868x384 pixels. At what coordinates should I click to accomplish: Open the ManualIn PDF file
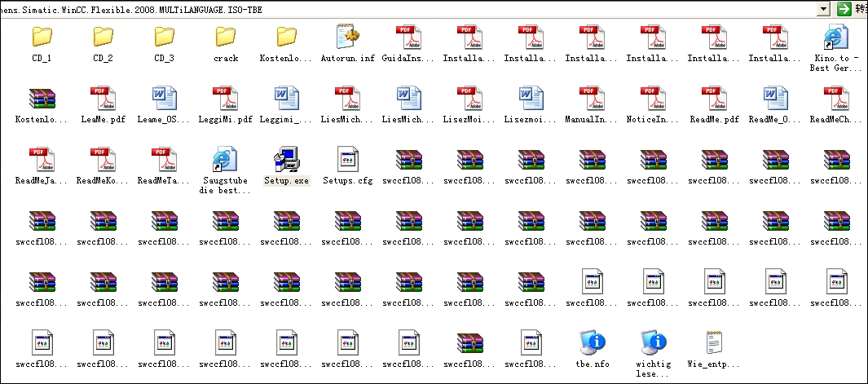coord(593,99)
